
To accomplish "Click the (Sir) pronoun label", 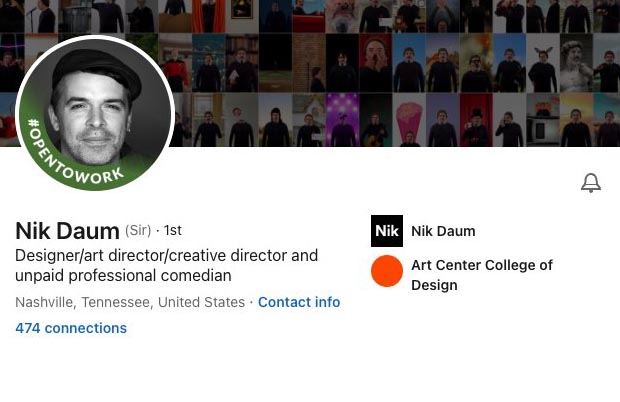I will pyautogui.click(x=138, y=231).
